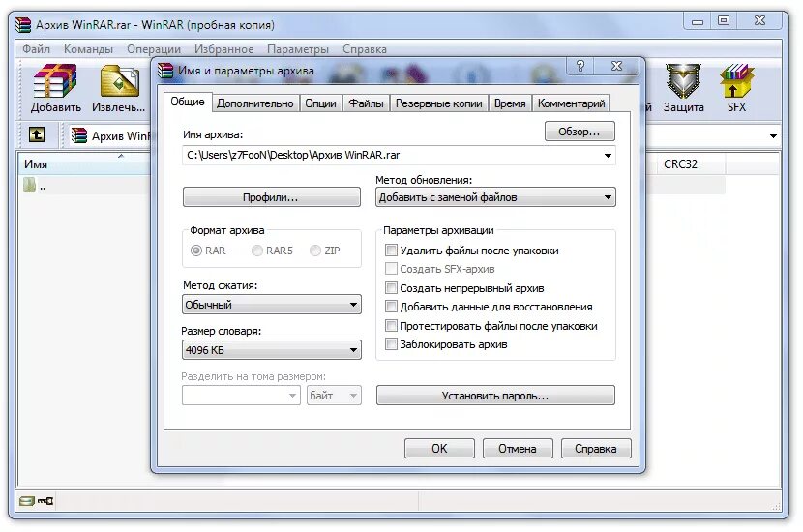Open the Параметры menu
803x532 pixels.
(x=298, y=49)
